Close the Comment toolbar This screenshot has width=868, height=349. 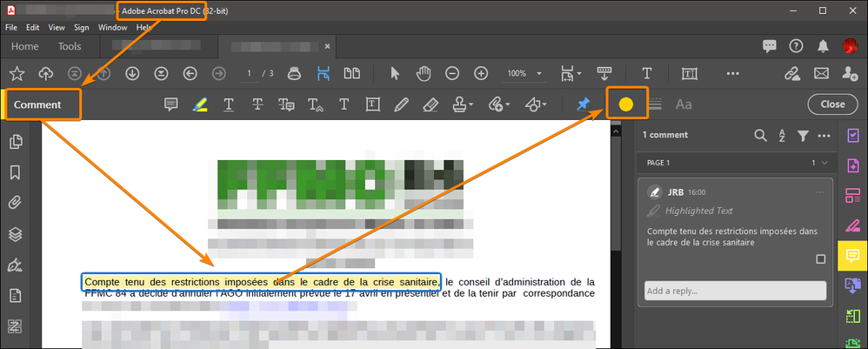coord(832,104)
